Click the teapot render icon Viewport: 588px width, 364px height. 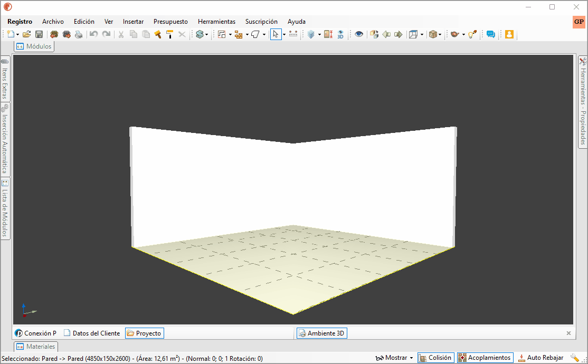click(455, 34)
